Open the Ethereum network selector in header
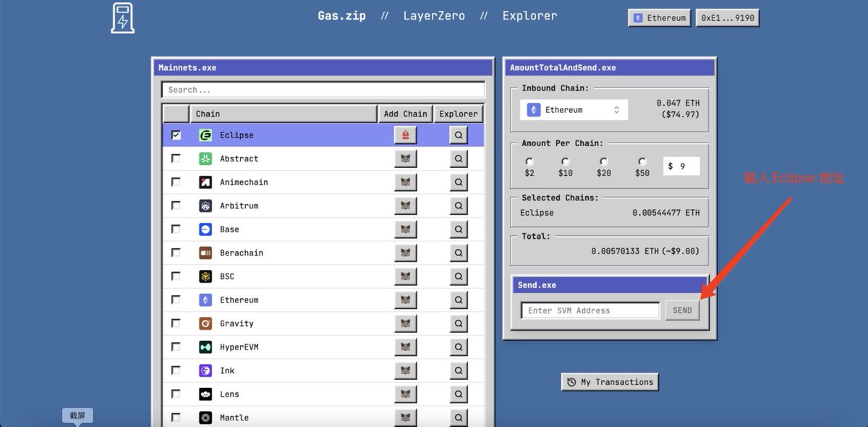868x427 pixels. [x=659, y=18]
